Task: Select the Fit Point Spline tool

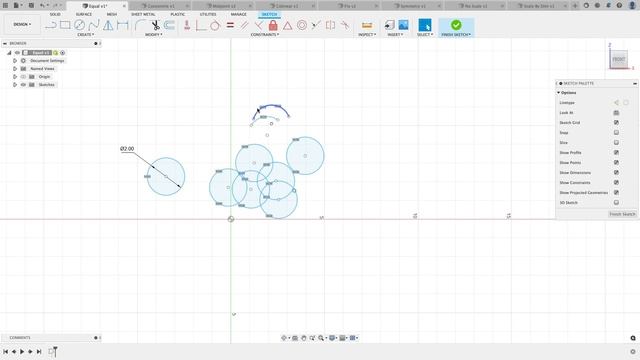Action: coord(94,25)
